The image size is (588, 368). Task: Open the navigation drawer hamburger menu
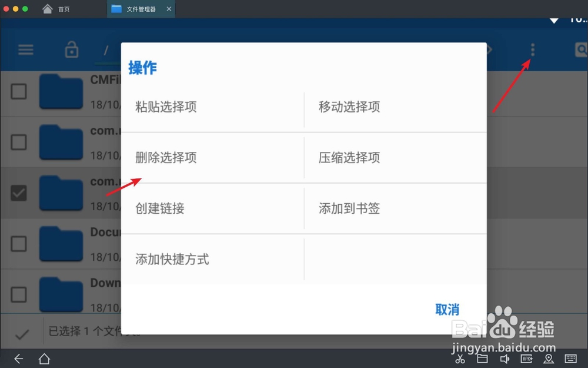coord(25,50)
